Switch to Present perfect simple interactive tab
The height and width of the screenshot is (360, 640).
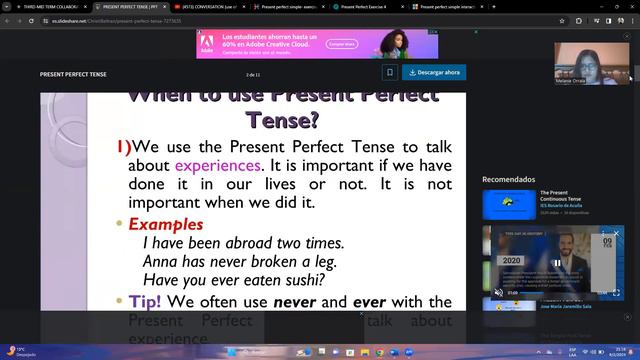(447, 7)
